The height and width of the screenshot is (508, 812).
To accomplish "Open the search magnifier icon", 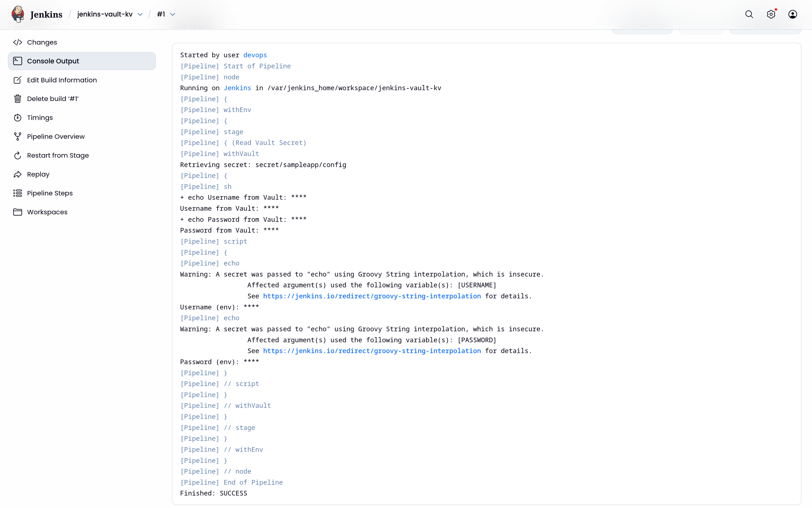I will click(749, 14).
